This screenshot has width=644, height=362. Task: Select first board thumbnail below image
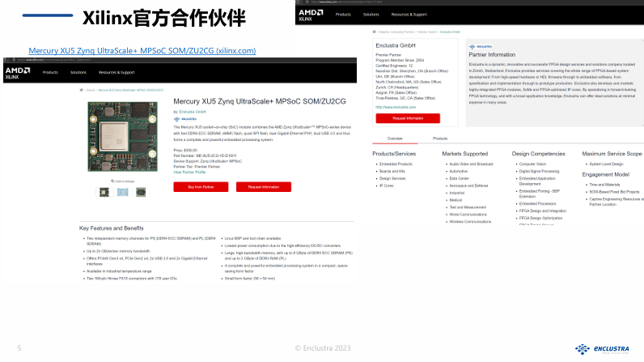click(x=104, y=192)
